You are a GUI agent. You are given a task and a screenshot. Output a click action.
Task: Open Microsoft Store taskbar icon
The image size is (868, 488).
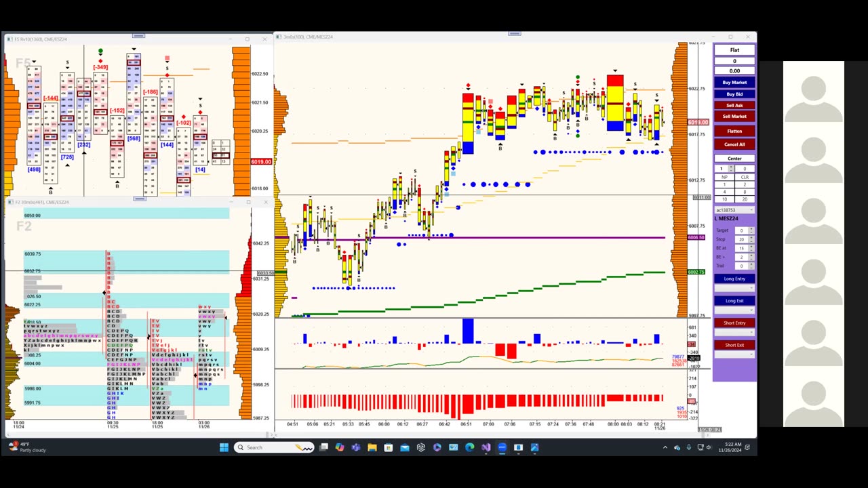click(x=389, y=447)
